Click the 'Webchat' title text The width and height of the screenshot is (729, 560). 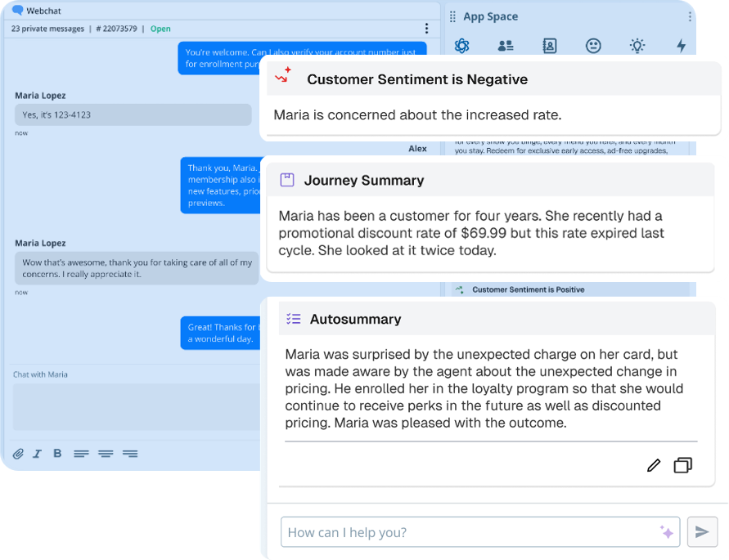click(43, 11)
